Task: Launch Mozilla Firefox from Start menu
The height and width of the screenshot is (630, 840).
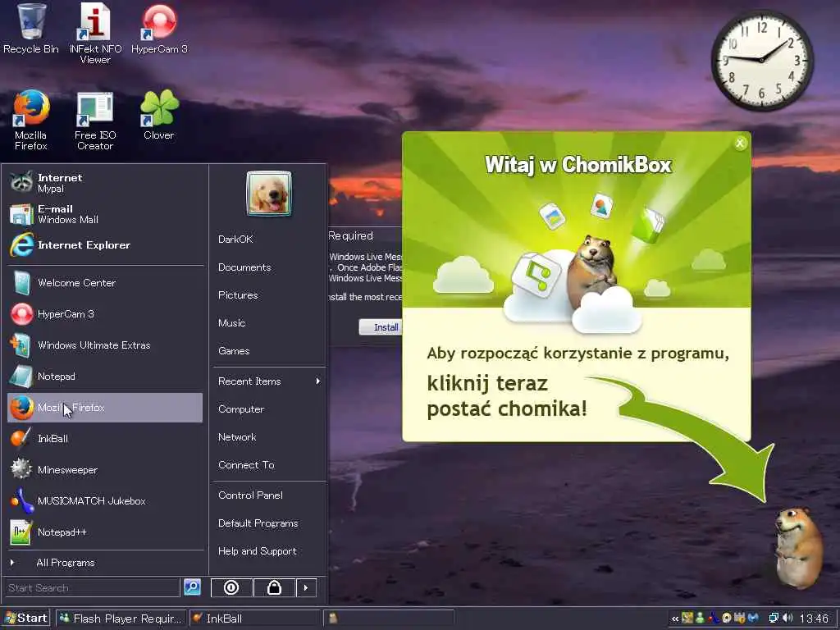Action: (x=105, y=408)
